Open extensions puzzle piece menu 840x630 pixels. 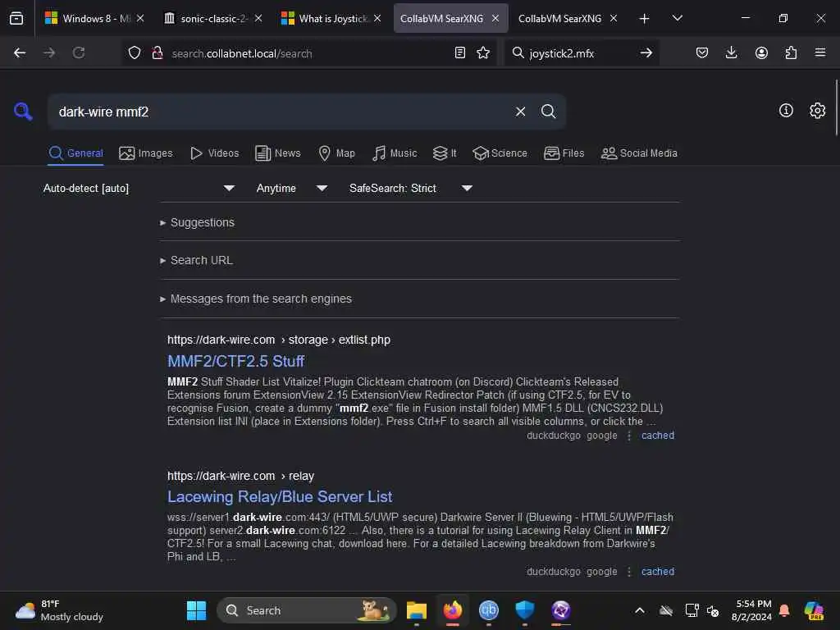[791, 53]
